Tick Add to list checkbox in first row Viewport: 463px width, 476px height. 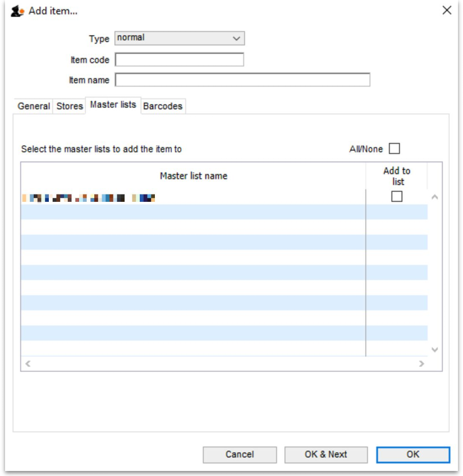[x=397, y=197]
